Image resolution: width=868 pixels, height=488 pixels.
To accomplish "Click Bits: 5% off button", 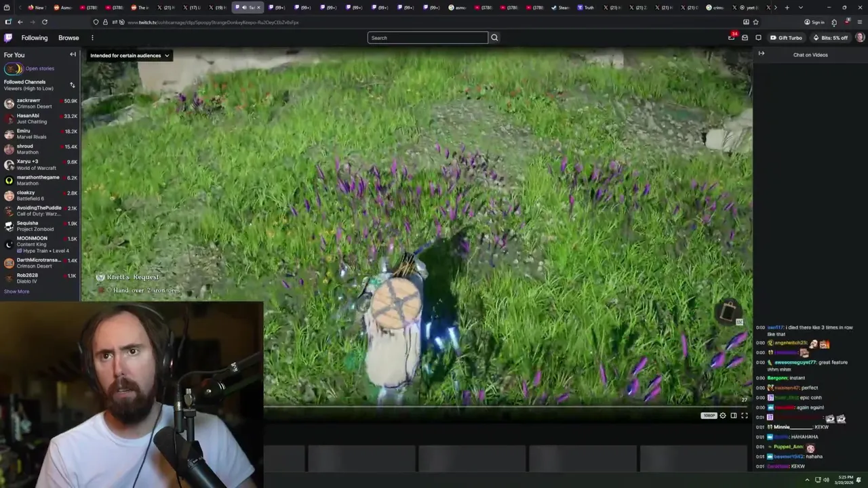I will click(x=830, y=38).
